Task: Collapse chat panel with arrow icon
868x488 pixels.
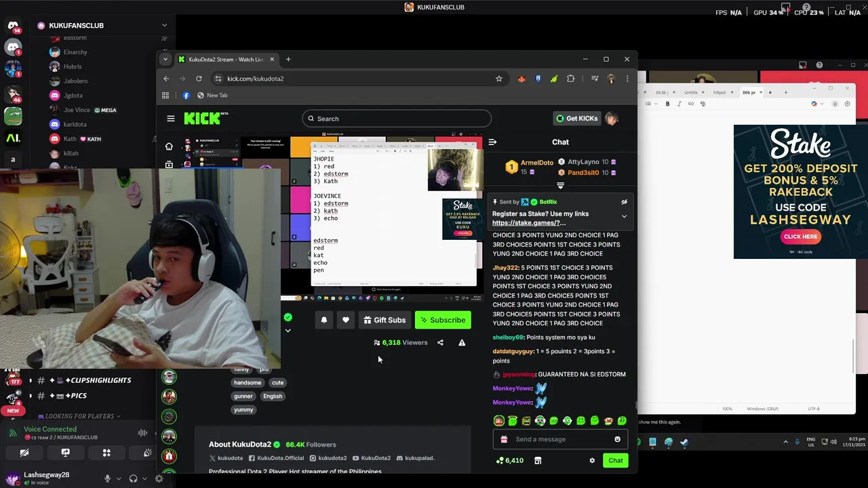Action: click(492, 142)
